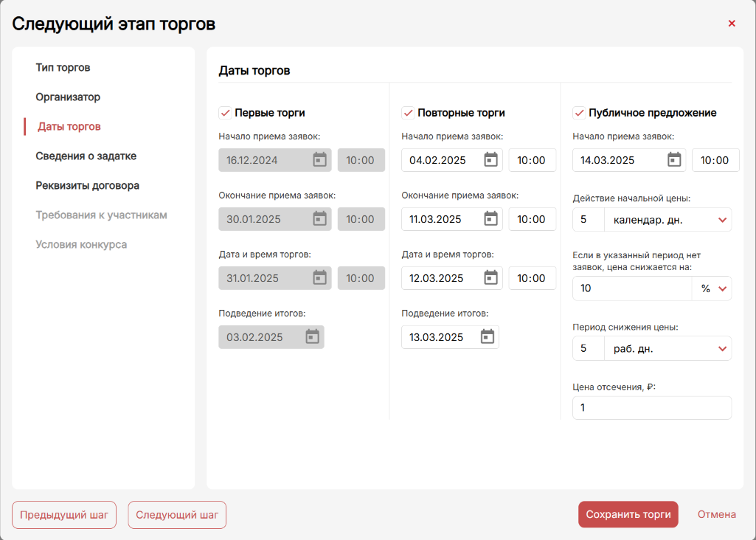The height and width of the screenshot is (540, 756).
Task: Click the Действие начальной цены label
Action: tap(631, 198)
